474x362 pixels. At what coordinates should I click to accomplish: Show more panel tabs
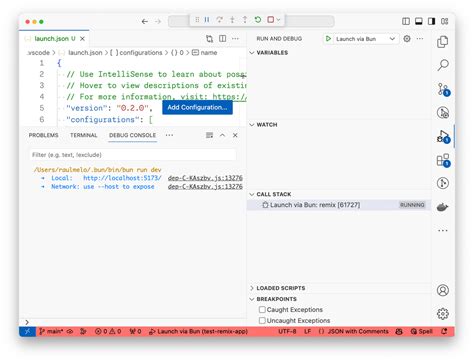(169, 135)
